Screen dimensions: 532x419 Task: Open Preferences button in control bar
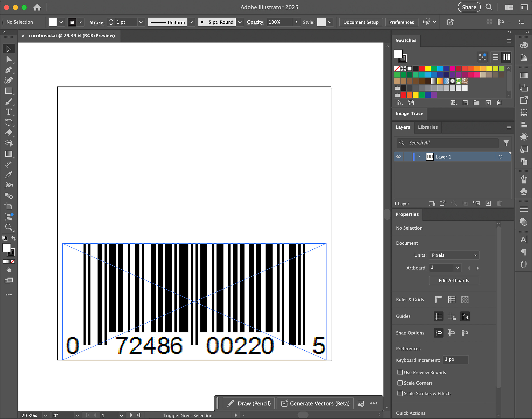click(x=401, y=22)
